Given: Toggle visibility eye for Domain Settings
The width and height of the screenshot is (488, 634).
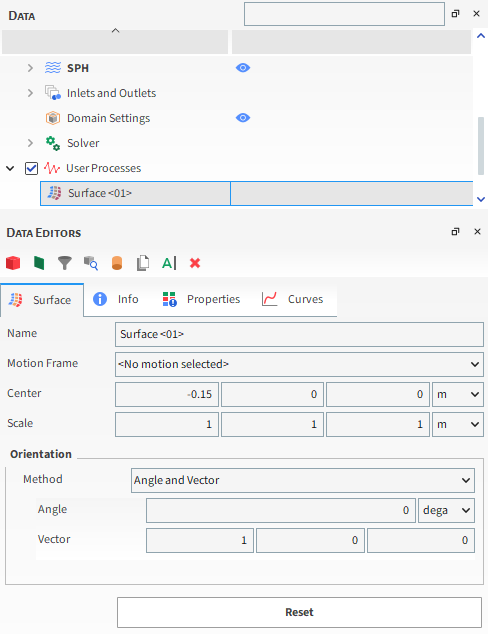Looking at the screenshot, I should coord(243,118).
